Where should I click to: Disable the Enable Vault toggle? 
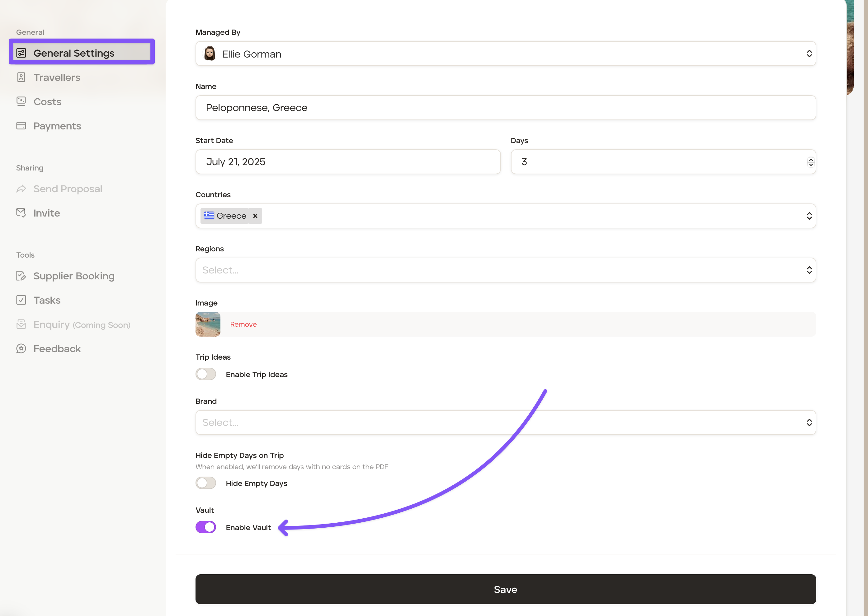206,527
